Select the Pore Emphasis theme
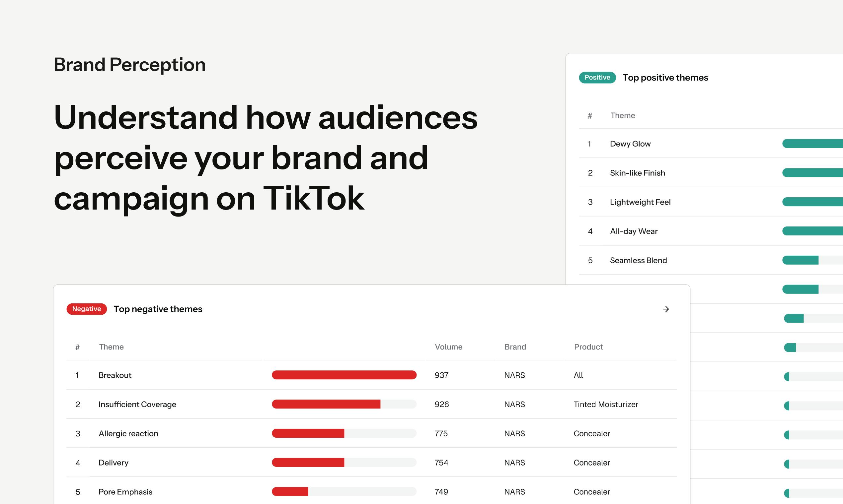843x504 pixels. coord(125,492)
